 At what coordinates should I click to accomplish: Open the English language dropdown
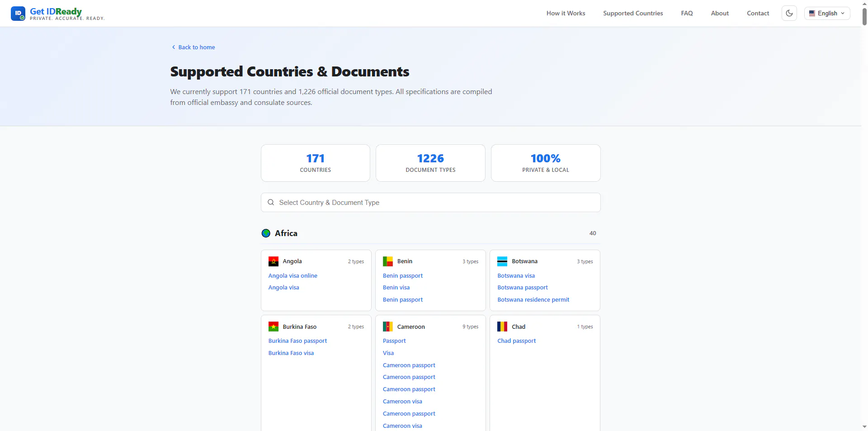tap(827, 13)
